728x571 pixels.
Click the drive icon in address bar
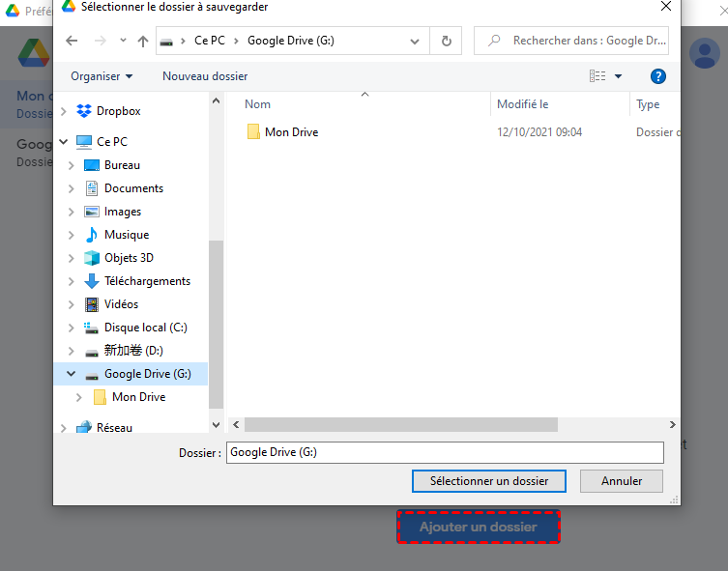(166, 42)
